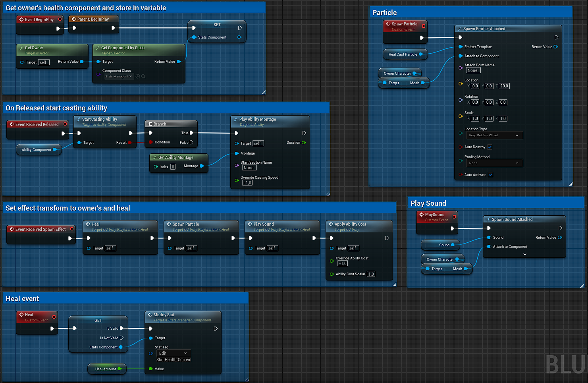Viewport: 588px width, 383px height.
Task: Click the Is Not Valid exec pin
Action: [121, 338]
